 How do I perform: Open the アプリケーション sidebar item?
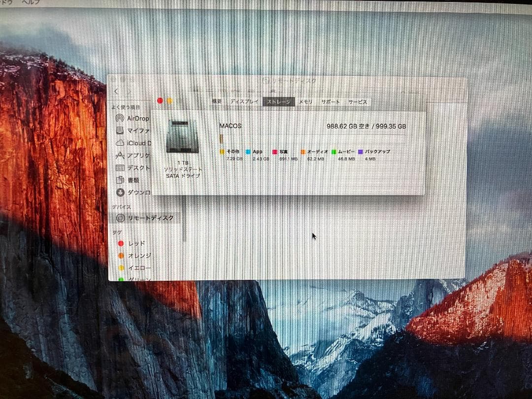[x=133, y=155]
